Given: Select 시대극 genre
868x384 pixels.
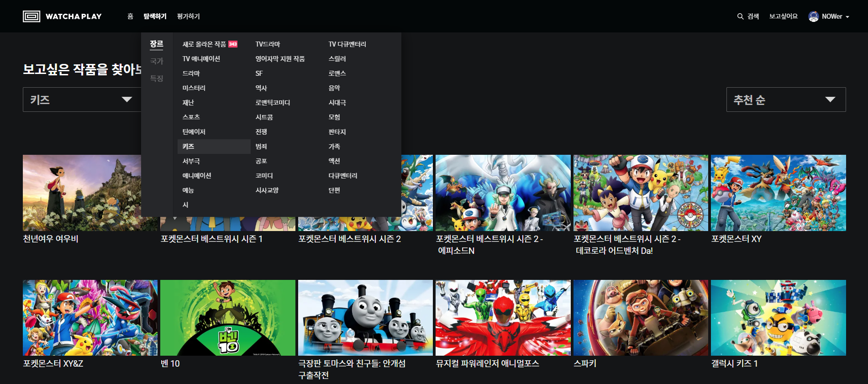Looking at the screenshot, I should [337, 103].
